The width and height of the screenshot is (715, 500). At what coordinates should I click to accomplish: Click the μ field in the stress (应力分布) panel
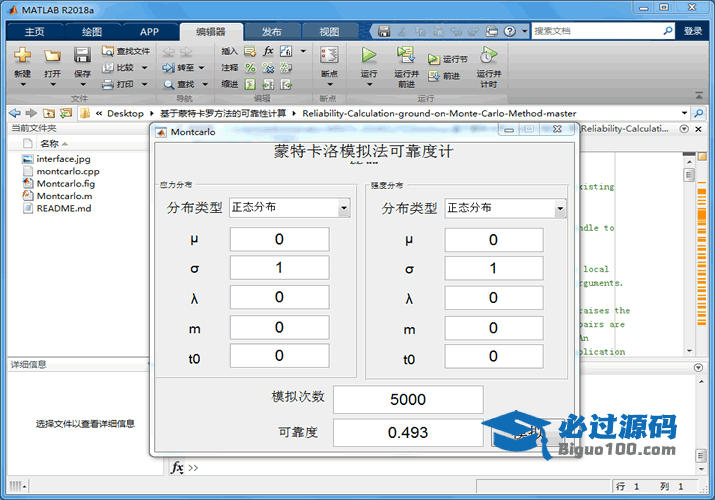279,239
